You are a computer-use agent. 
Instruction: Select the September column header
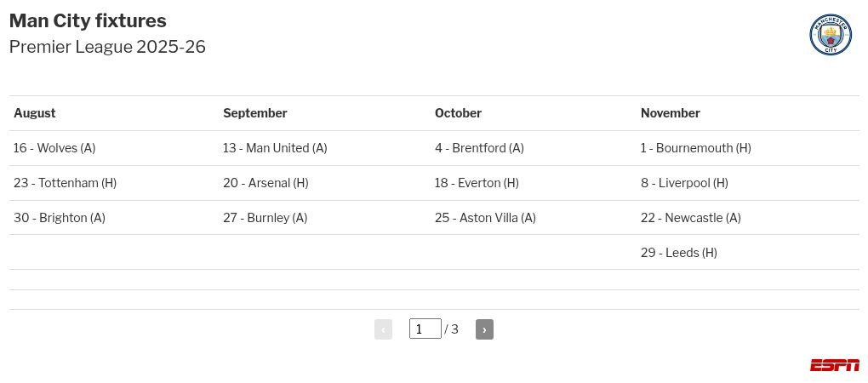pos(254,113)
